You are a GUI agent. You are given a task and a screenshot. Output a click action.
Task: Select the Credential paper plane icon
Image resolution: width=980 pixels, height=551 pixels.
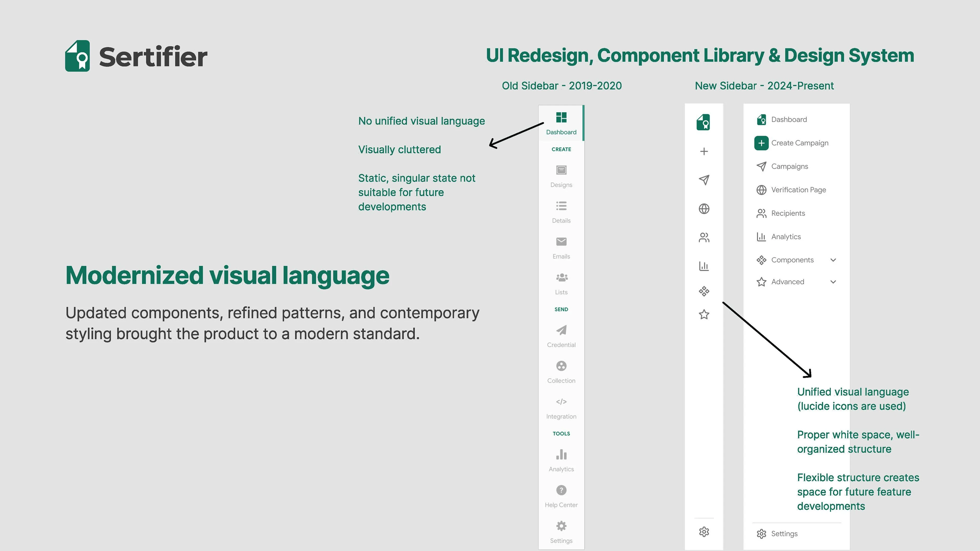[561, 330]
